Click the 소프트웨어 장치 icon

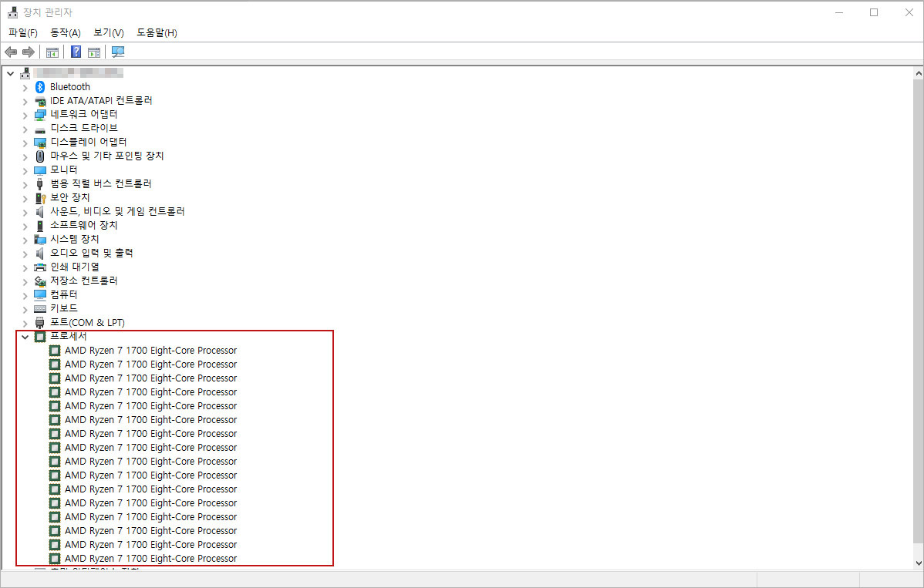click(x=40, y=226)
